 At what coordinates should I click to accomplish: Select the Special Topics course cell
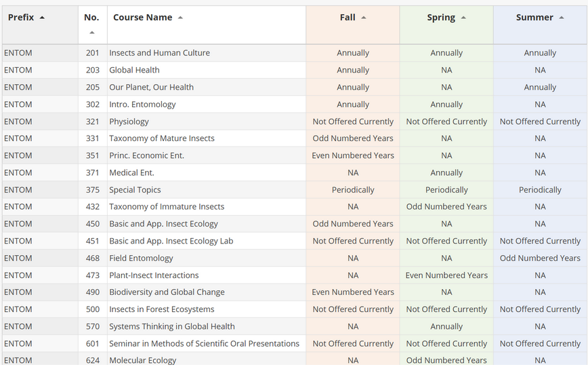click(x=135, y=190)
